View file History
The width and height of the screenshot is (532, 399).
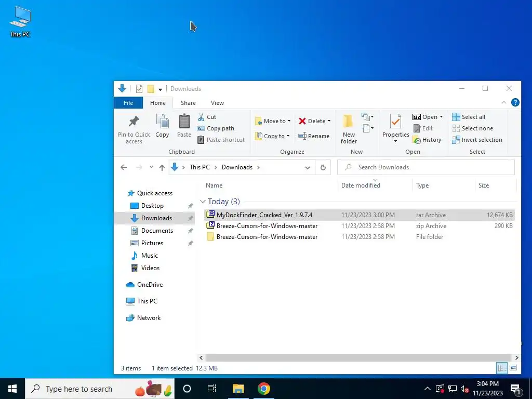click(x=427, y=140)
